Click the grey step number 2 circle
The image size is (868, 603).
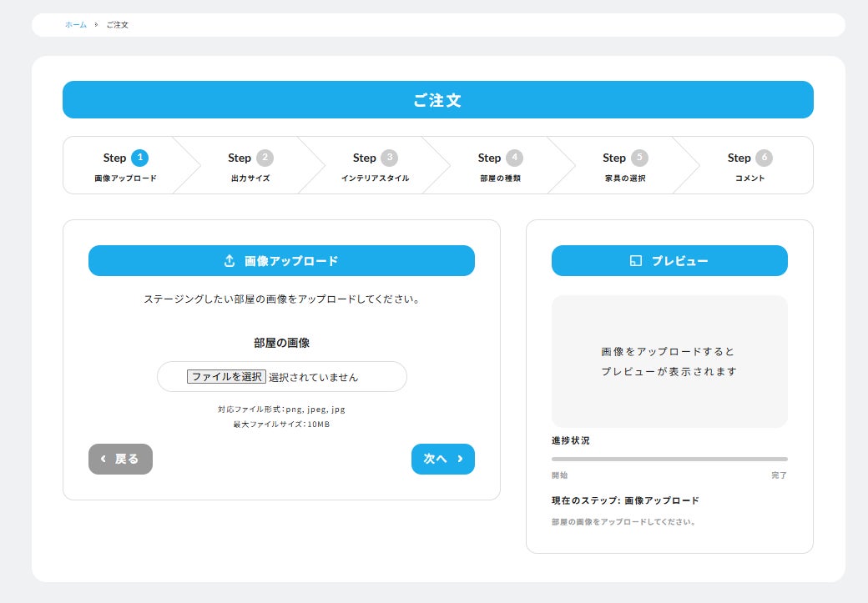265,158
